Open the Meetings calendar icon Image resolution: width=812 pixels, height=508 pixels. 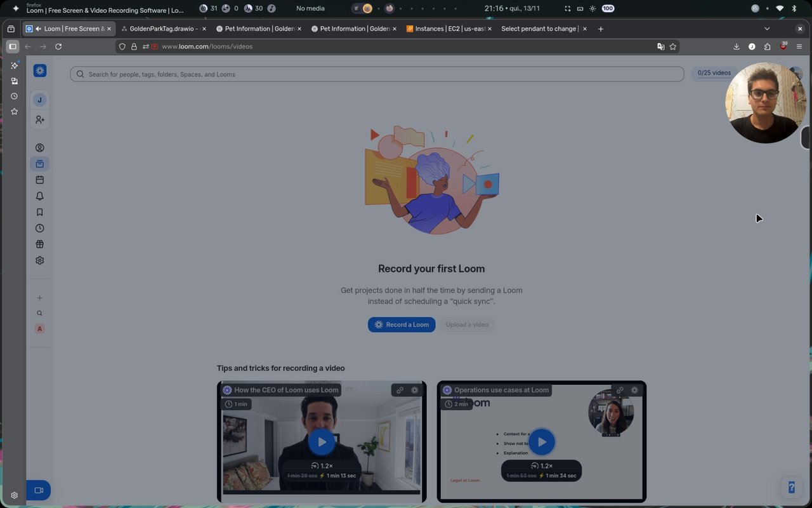click(40, 180)
